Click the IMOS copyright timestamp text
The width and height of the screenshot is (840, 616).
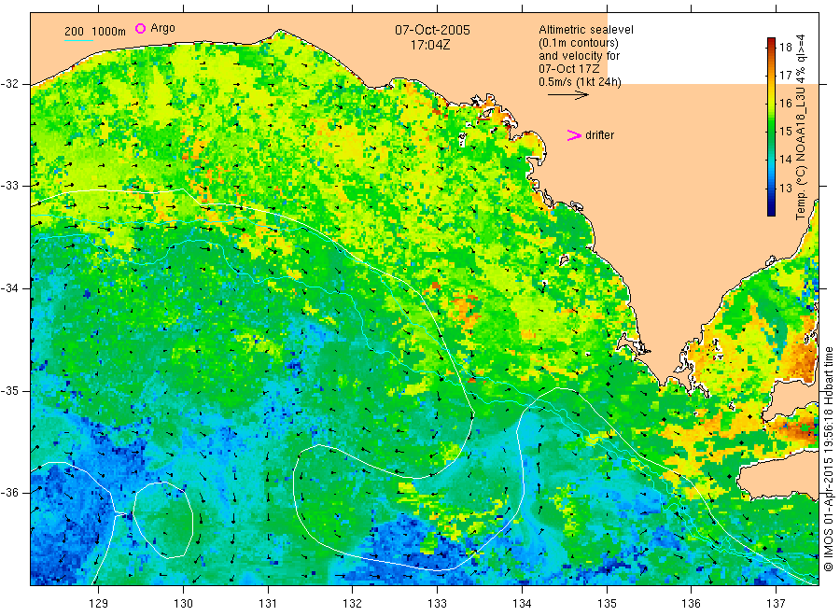(x=829, y=458)
